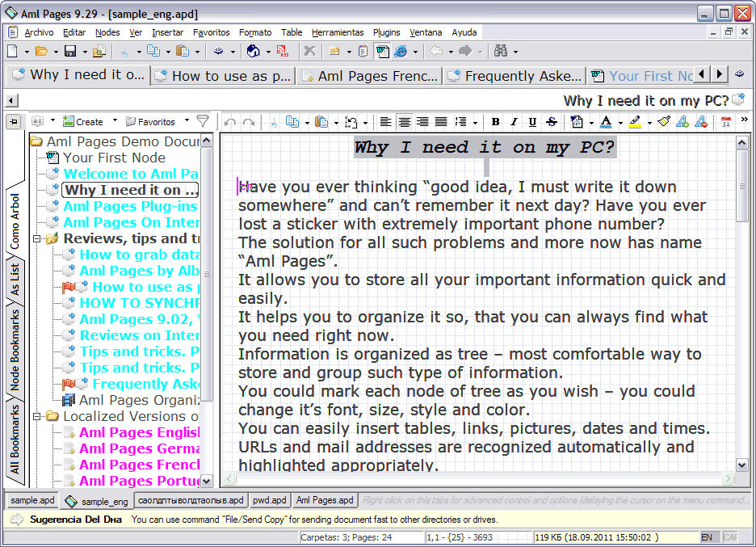This screenshot has width=756, height=547.
Task: Open the Formato menu
Action: tap(255, 32)
